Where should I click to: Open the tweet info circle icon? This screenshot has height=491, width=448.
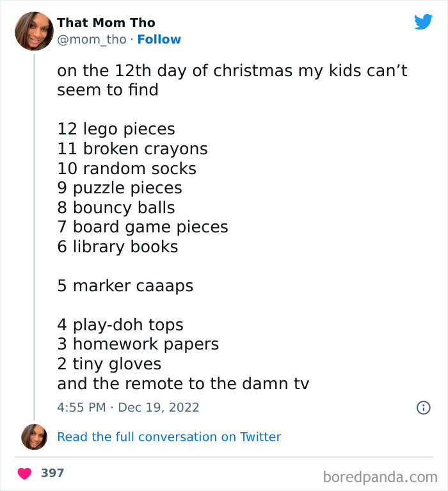click(x=423, y=407)
